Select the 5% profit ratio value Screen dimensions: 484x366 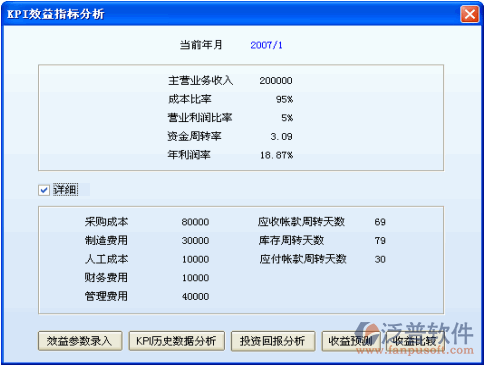click(287, 118)
